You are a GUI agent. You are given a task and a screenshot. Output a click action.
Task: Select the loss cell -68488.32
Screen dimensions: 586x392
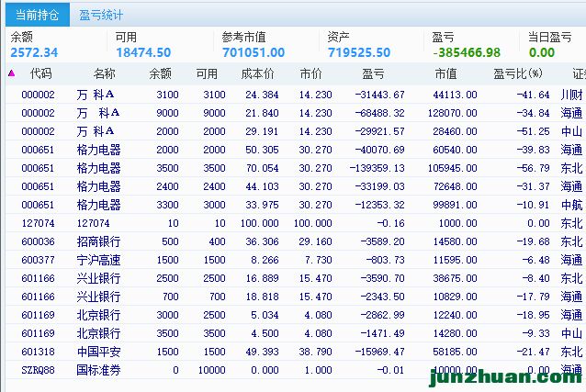pyautogui.click(x=379, y=113)
